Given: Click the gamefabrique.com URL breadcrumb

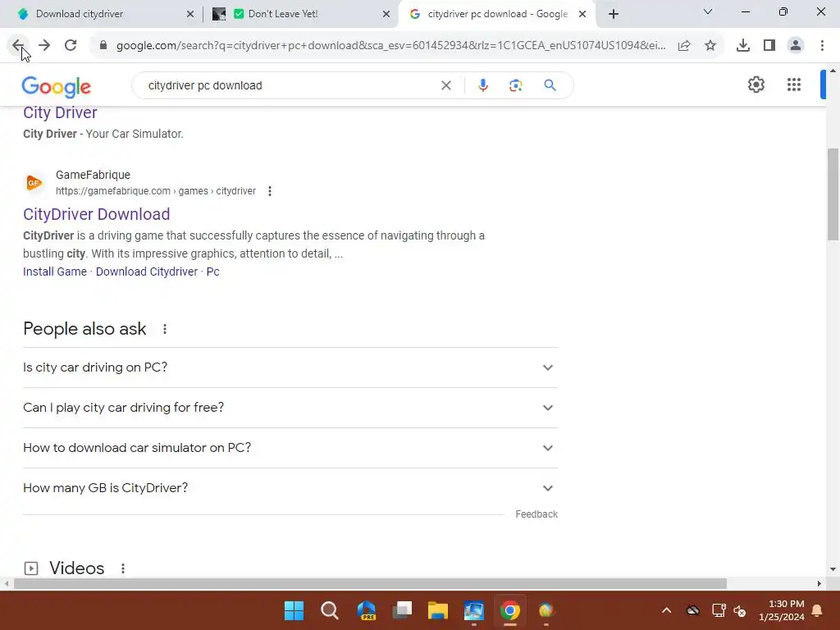Looking at the screenshot, I should pos(156,191).
